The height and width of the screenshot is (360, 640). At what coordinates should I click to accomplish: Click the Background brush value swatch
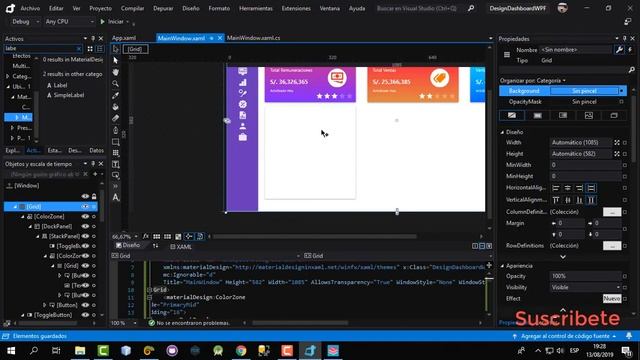[584, 91]
